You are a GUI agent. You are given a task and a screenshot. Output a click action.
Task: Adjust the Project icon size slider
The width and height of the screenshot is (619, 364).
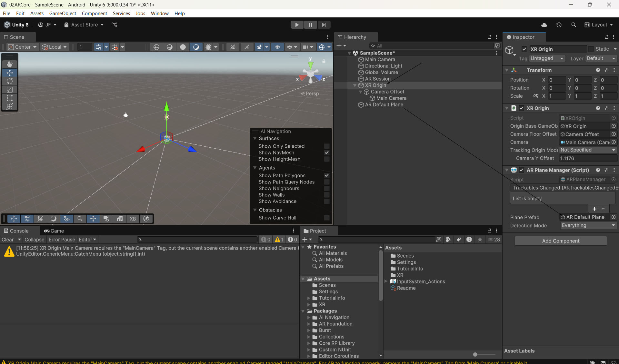tap(475, 355)
